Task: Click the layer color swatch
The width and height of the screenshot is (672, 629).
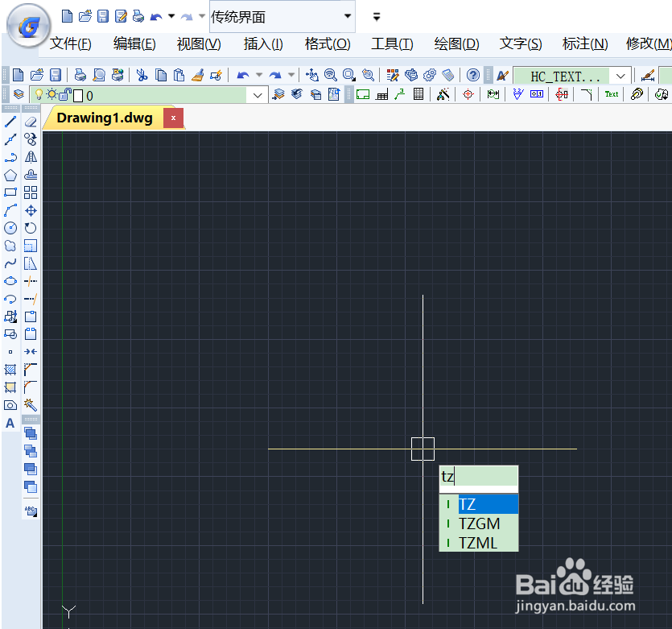Action: coord(76,94)
